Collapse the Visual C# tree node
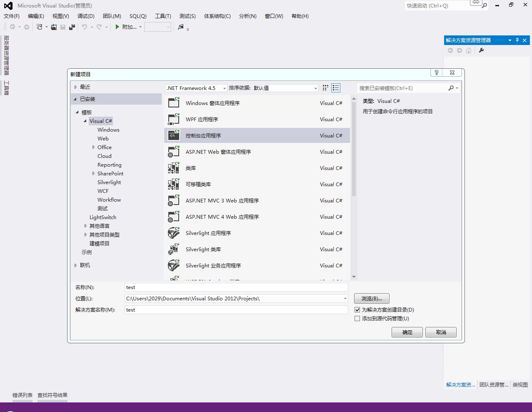Image resolution: width=532 pixels, height=412 pixels. point(85,121)
